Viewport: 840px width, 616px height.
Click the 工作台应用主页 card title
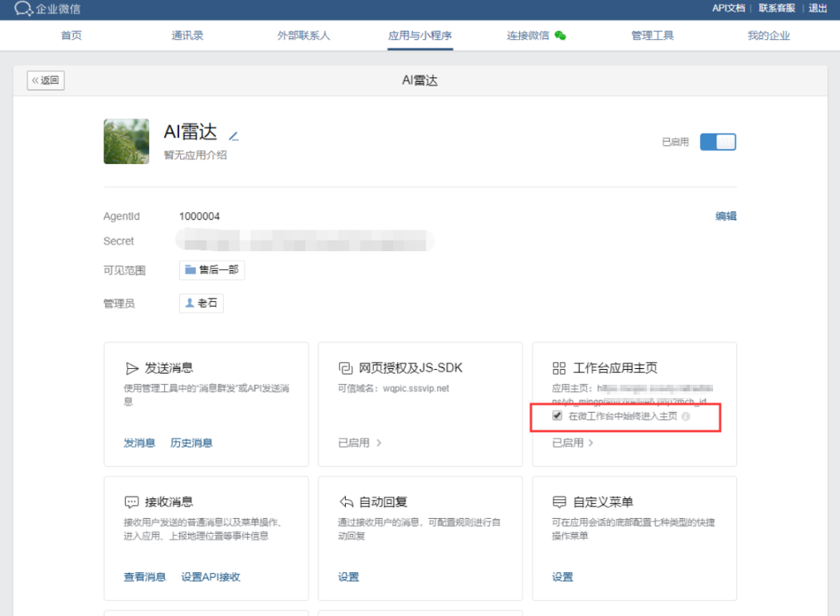click(x=615, y=368)
